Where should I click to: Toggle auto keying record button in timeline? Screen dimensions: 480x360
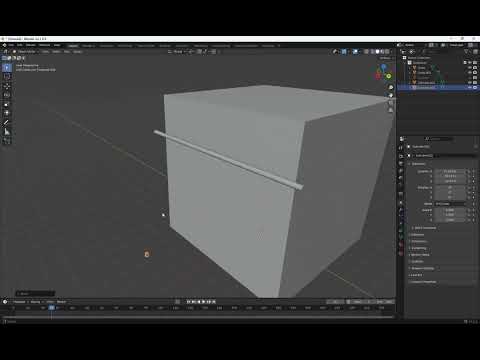tap(178, 302)
